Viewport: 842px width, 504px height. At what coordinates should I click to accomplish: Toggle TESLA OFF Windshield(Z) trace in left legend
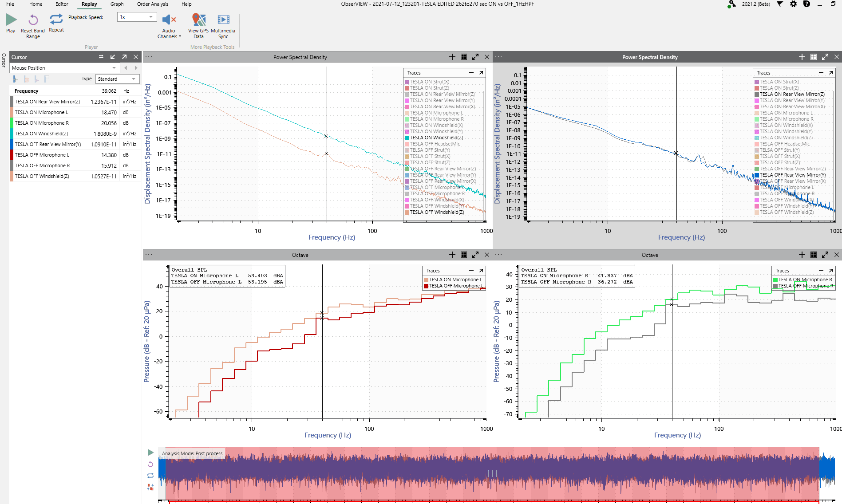click(x=435, y=212)
